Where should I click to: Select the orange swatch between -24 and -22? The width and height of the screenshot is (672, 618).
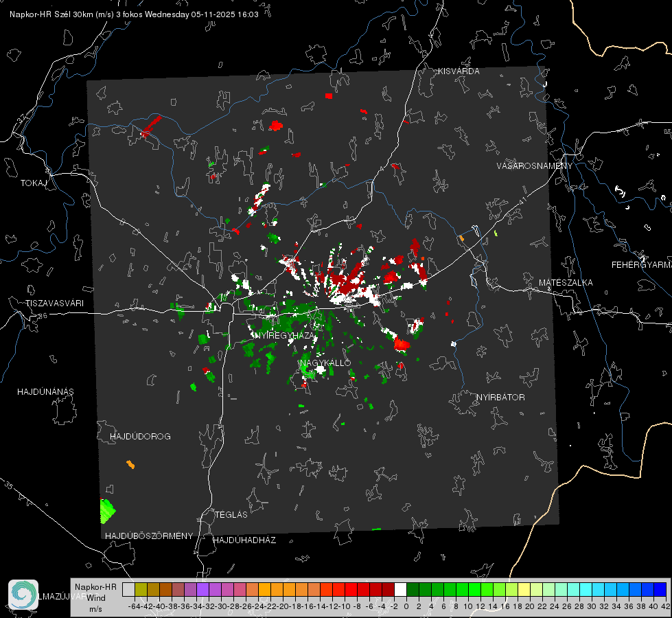coord(264,589)
